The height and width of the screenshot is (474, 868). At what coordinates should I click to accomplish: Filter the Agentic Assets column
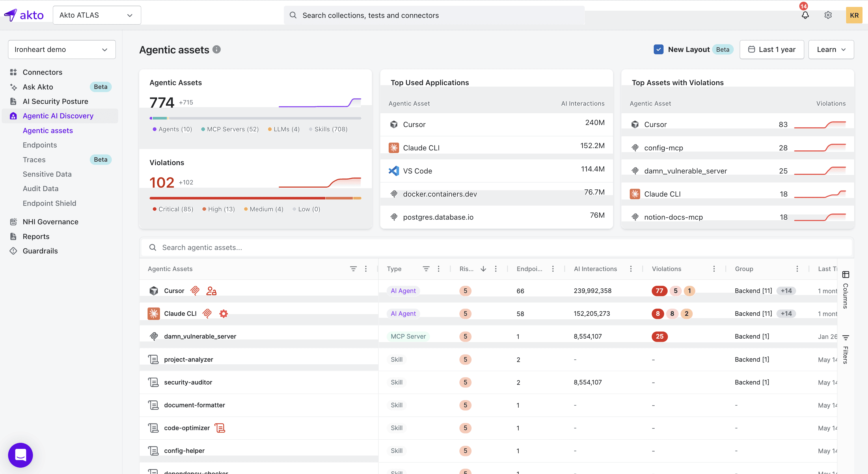point(353,269)
